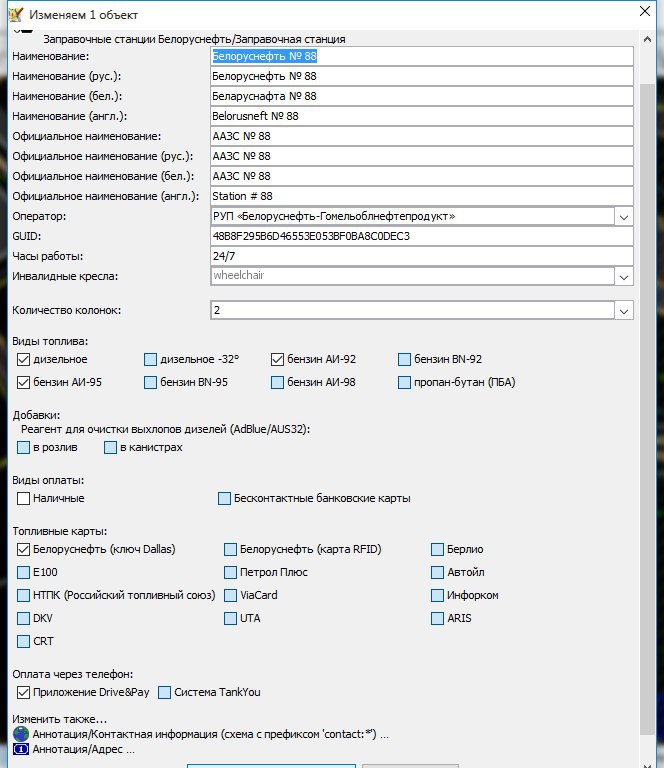
Task: Click the Официальное наименование field
Action: 422,136
